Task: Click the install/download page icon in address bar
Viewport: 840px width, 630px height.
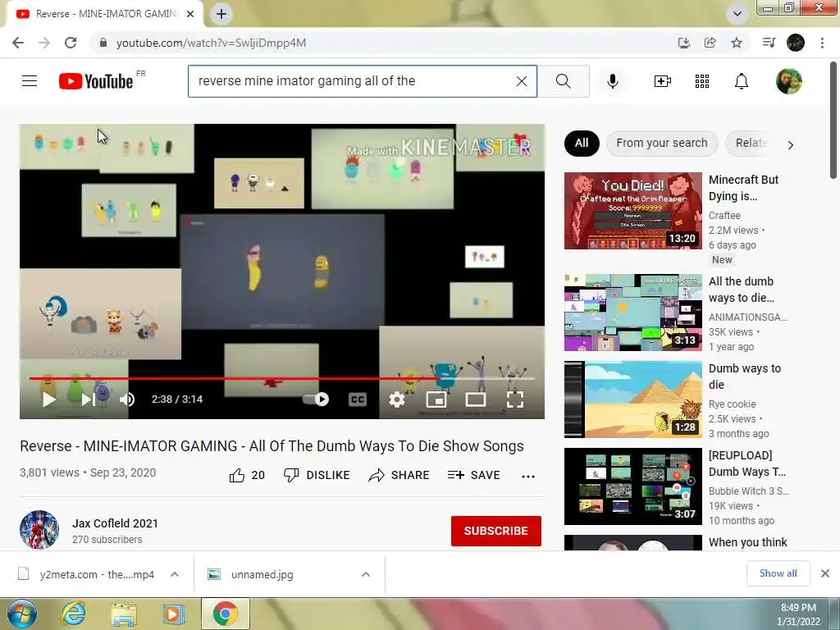Action: pos(683,43)
